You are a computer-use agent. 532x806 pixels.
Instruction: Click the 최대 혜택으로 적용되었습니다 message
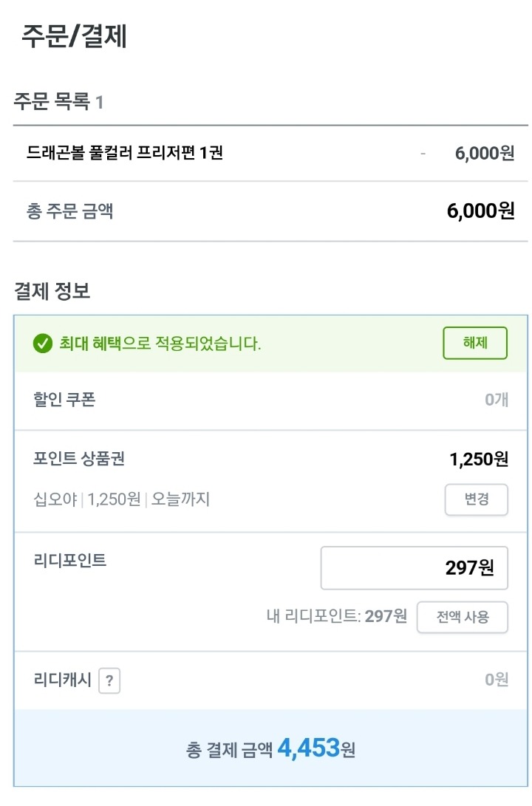[160, 344]
